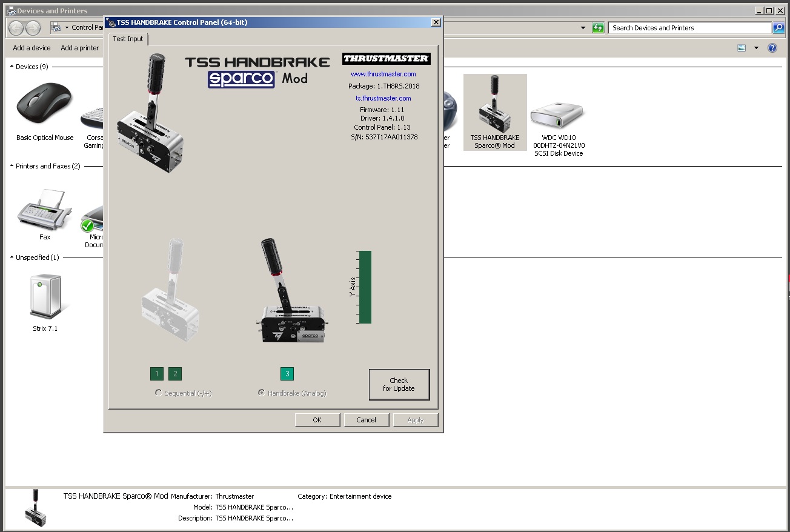Click the Check for Update button
This screenshot has width=790, height=532.
(x=399, y=385)
